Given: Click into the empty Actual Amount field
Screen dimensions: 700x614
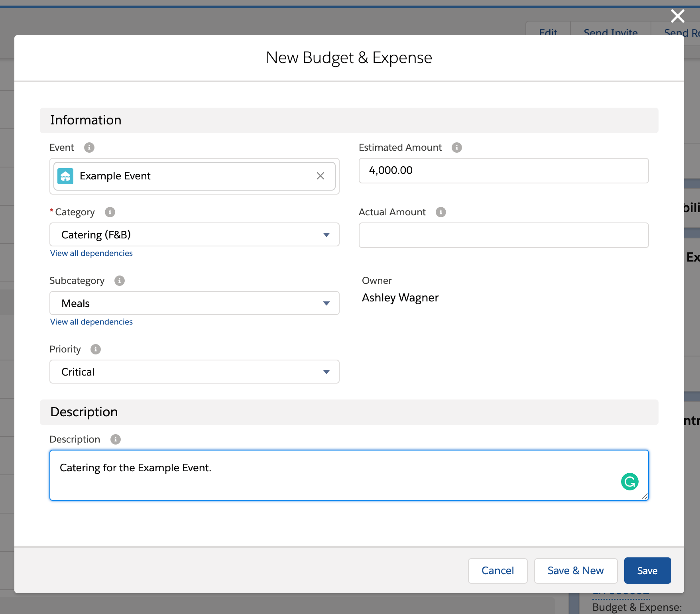Looking at the screenshot, I should [504, 235].
